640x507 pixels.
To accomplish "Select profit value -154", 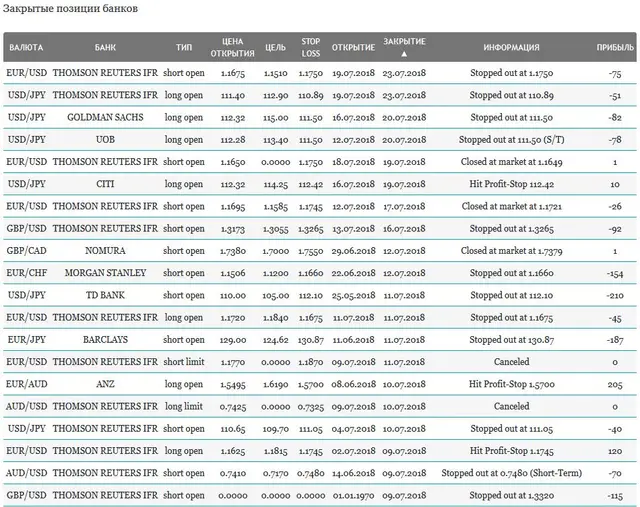I will (615, 273).
